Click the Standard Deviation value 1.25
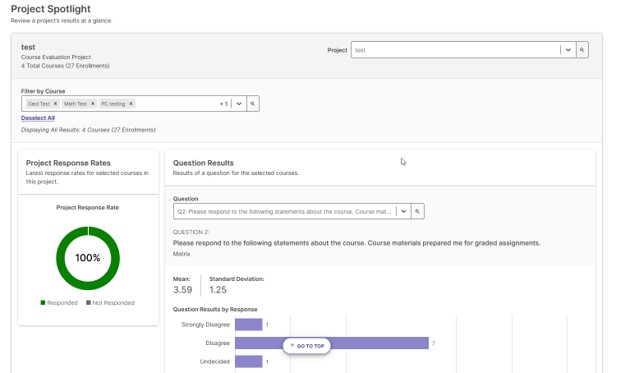This screenshot has width=630, height=373. tap(218, 289)
